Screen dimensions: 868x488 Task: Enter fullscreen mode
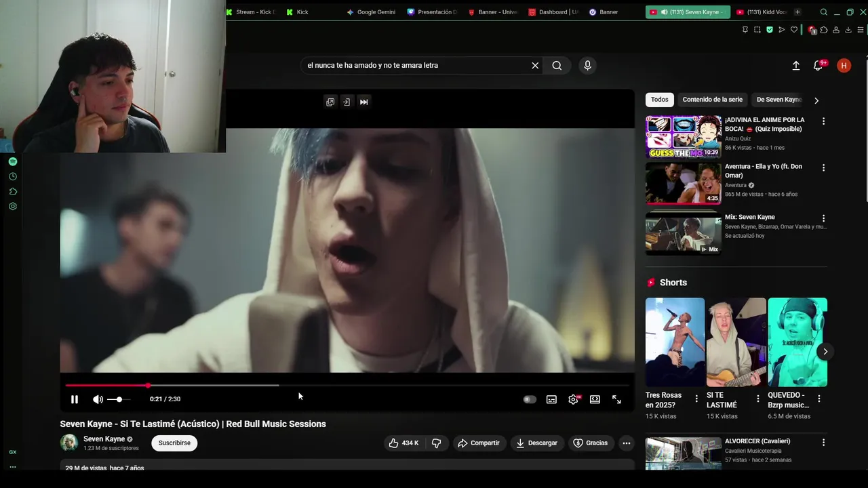[x=616, y=399]
